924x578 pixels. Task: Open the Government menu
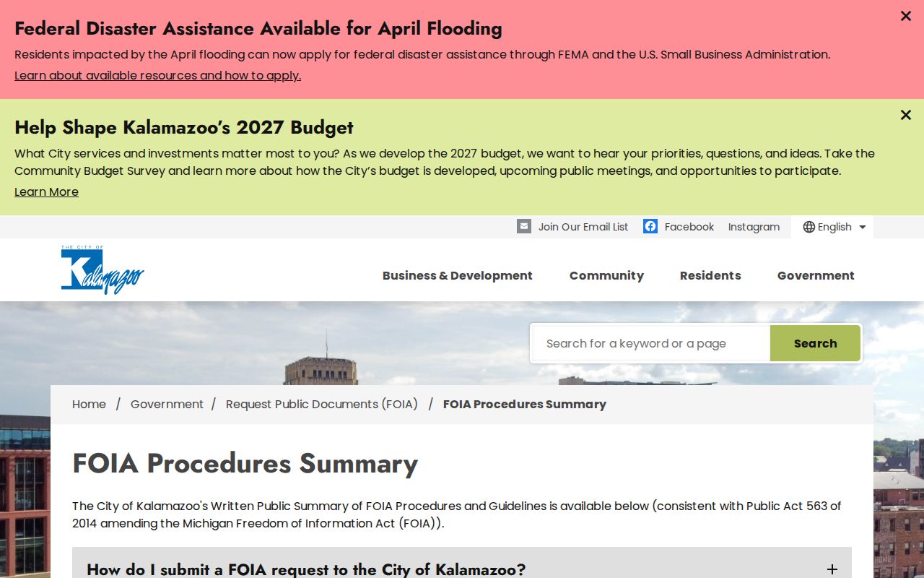[816, 275]
